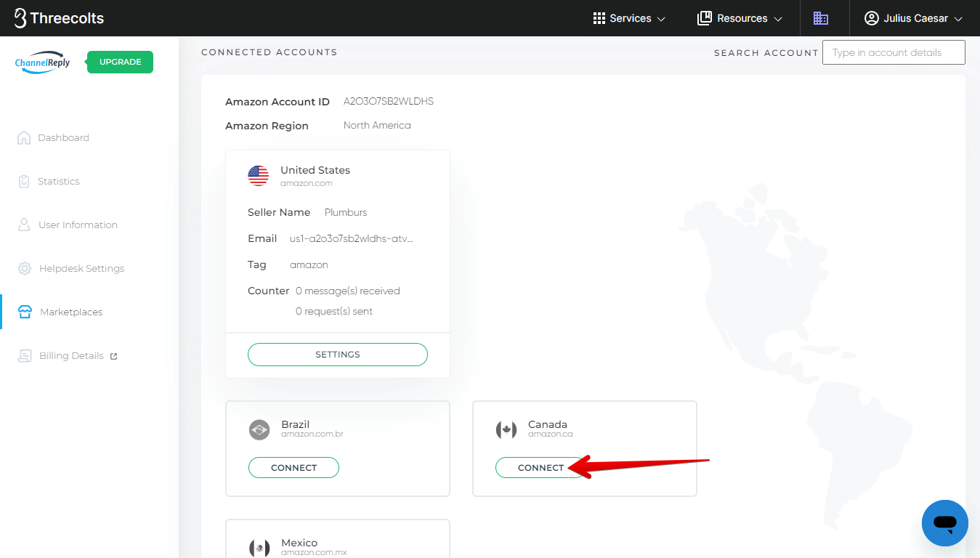This screenshot has width=980, height=558.
Task: Click the truncated email address us1-a2o3o7sb2wldhs
Action: (352, 238)
